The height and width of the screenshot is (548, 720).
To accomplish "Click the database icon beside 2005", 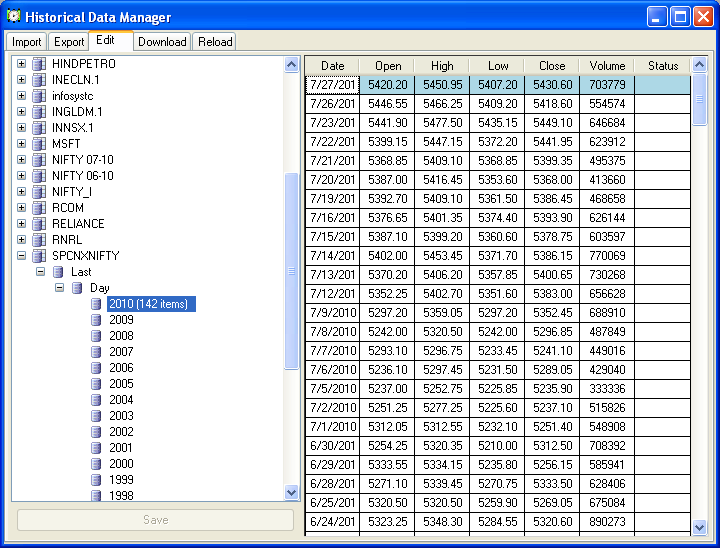I will pyautogui.click(x=96, y=384).
